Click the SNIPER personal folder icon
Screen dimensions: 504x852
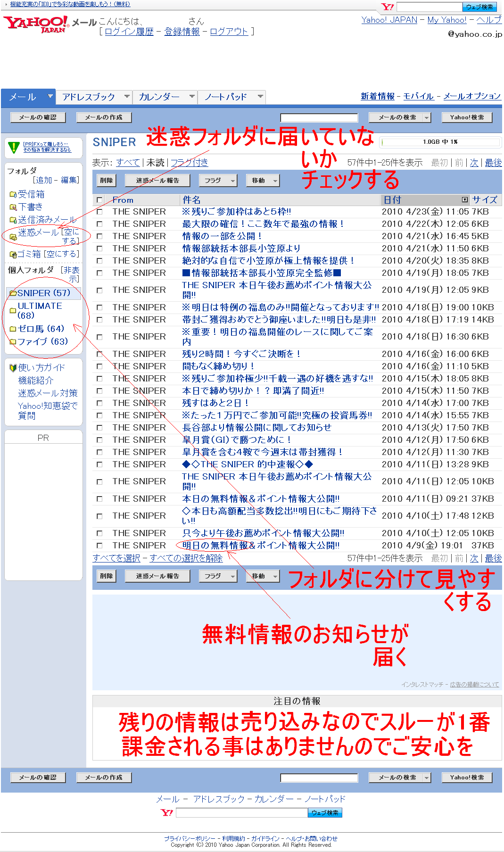coord(13,293)
